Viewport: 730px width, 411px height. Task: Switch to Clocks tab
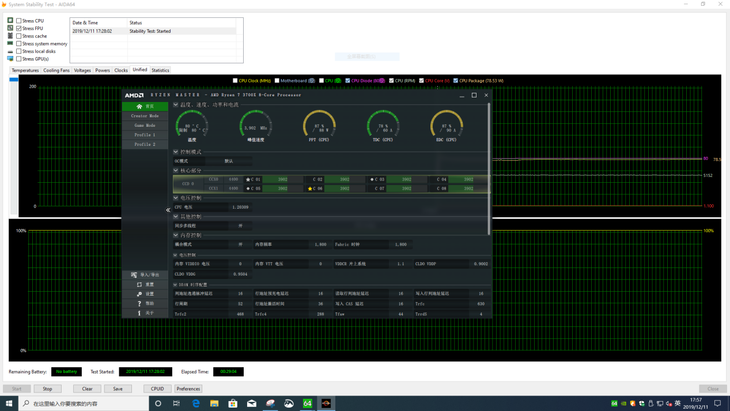click(121, 70)
